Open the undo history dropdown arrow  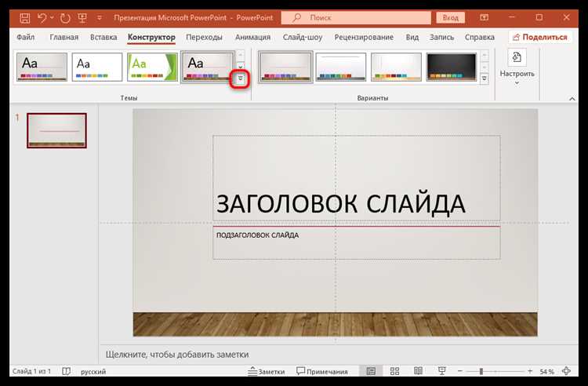pyautogui.click(x=52, y=17)
